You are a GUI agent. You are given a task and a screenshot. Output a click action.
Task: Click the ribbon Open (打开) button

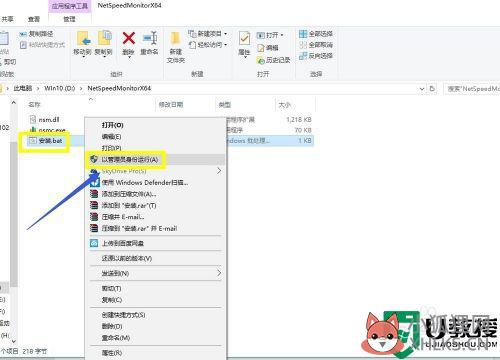[267, 35]
